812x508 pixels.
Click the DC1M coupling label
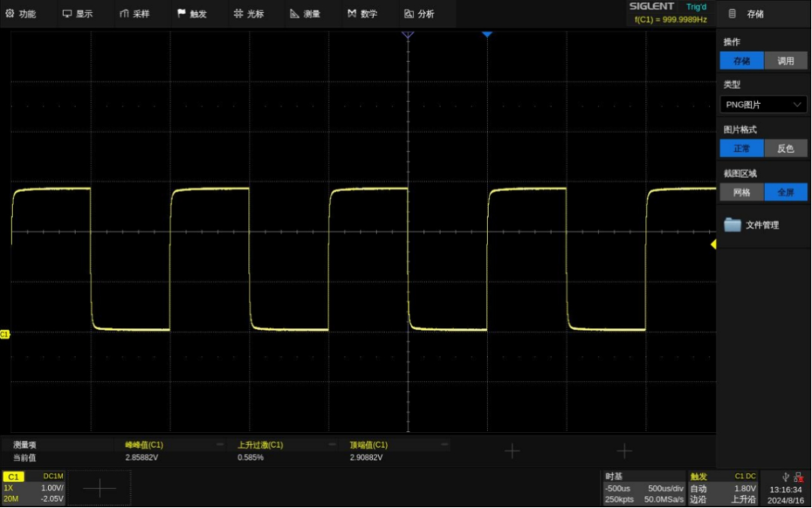coord(53,476)
